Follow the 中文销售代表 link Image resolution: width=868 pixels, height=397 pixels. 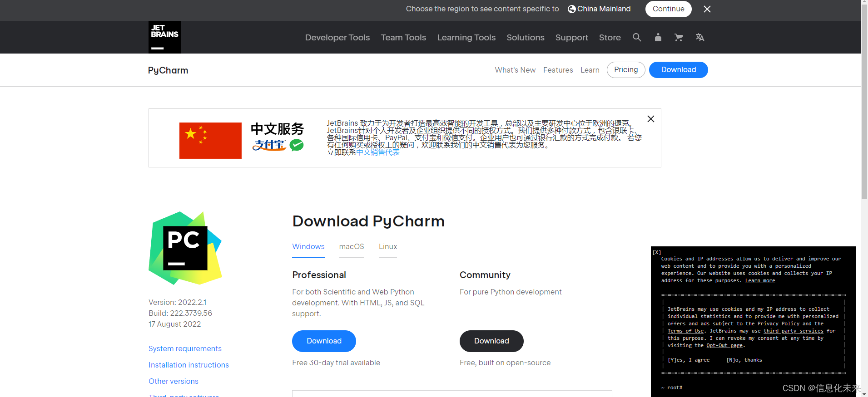(x=378, y=152)
